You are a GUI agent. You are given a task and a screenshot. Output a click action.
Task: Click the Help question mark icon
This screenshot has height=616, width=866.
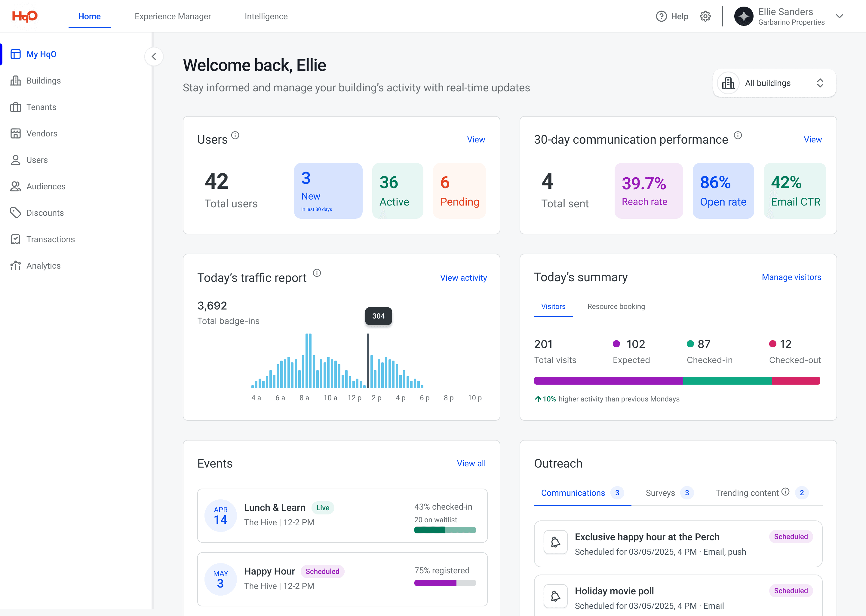pos(661,16)
